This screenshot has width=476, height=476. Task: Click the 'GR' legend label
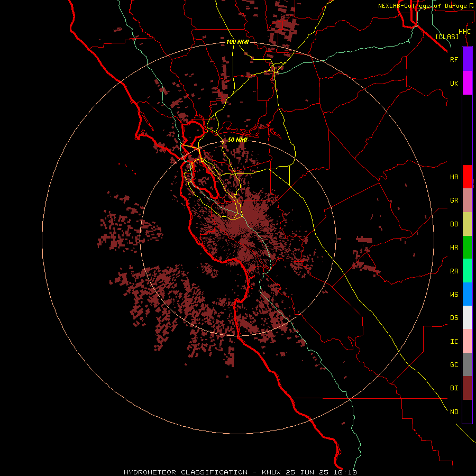tap(454, 200)
